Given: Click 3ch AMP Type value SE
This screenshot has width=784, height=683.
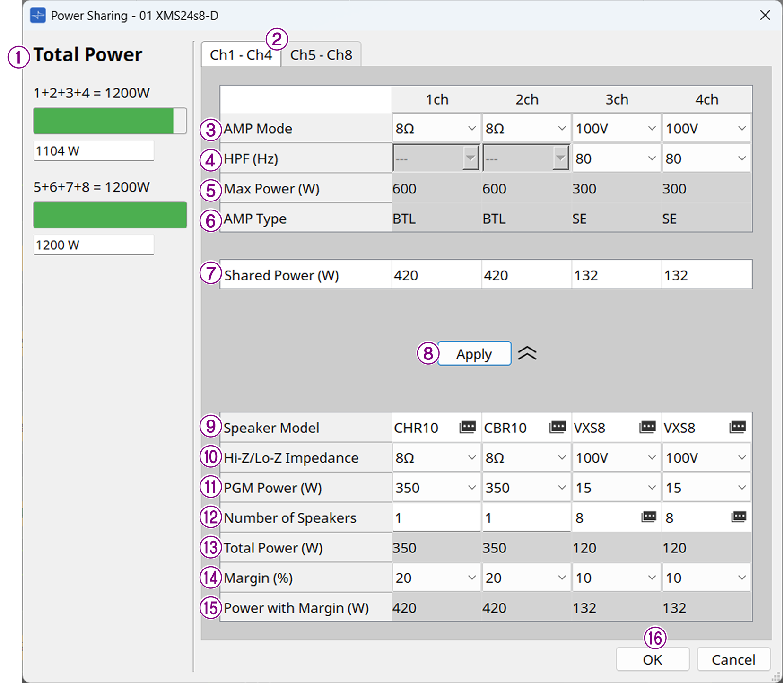Looking at the screenshot, I should [579, 219].
